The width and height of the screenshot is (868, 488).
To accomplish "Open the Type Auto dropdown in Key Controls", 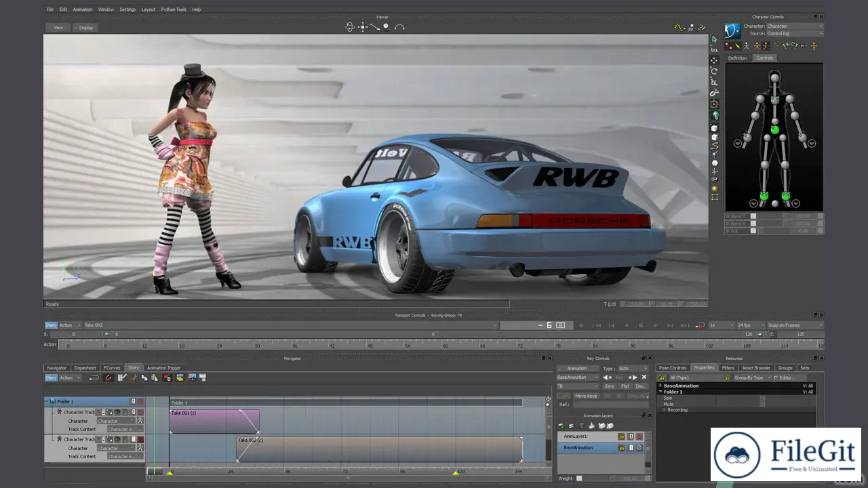I will (x=633, y=368).
